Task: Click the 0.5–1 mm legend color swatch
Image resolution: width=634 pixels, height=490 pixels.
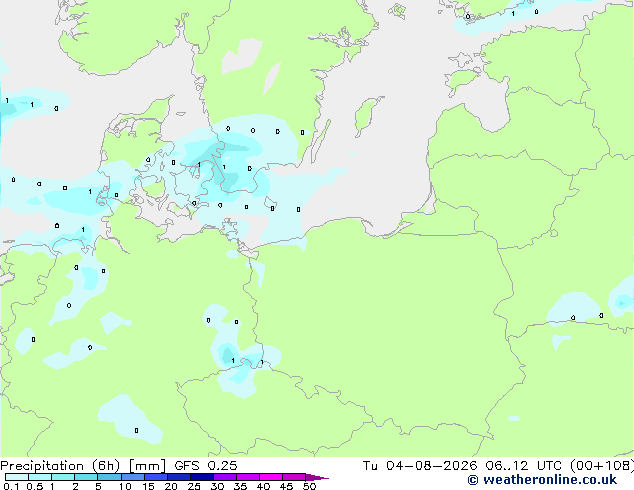Action: click(x=40, y=477)
